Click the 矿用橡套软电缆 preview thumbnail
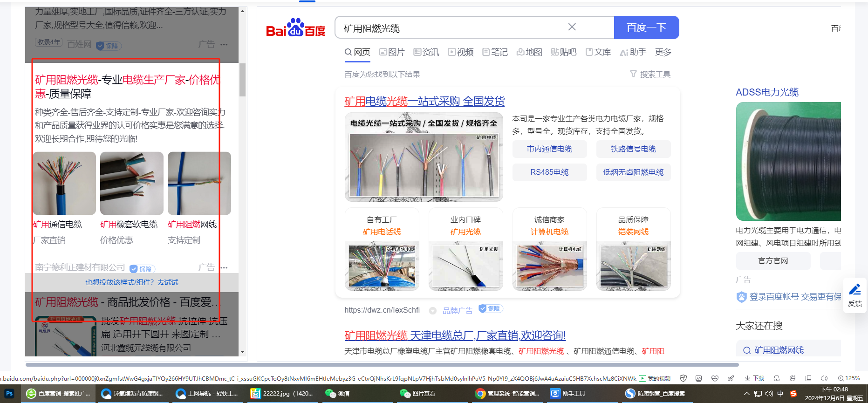This screenshot has width=868, height=403. (132, 184)
